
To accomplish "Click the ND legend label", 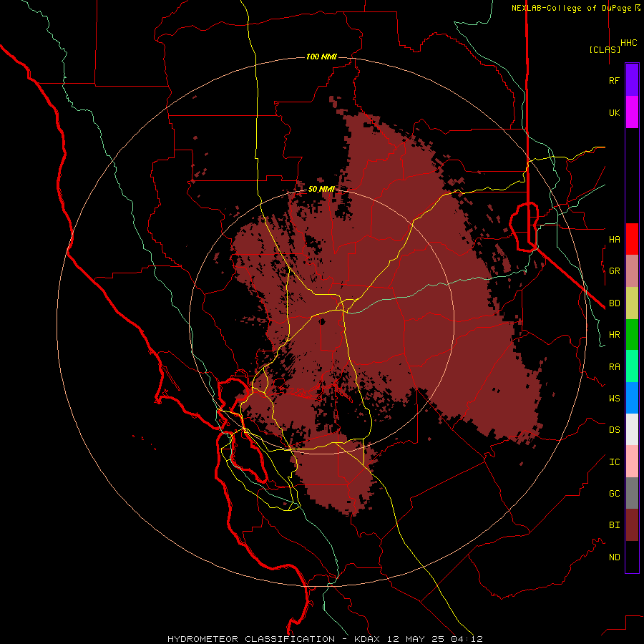I will point(614,557).
